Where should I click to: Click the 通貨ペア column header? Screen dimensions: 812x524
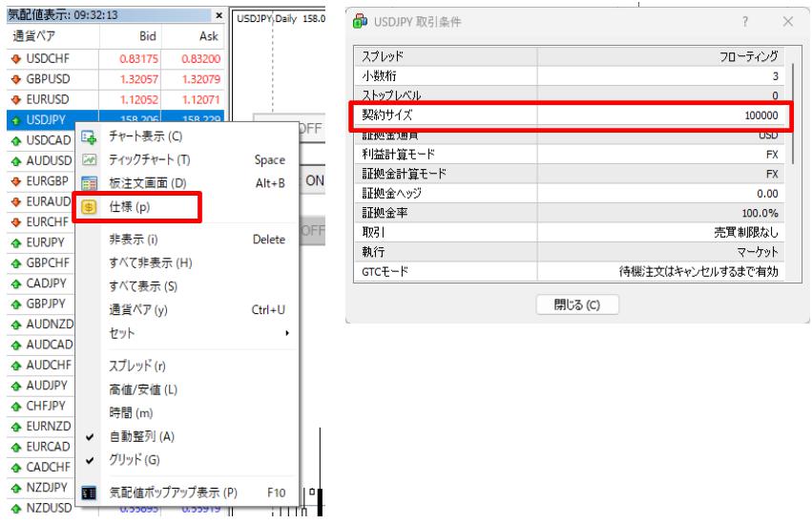point(52,36)
